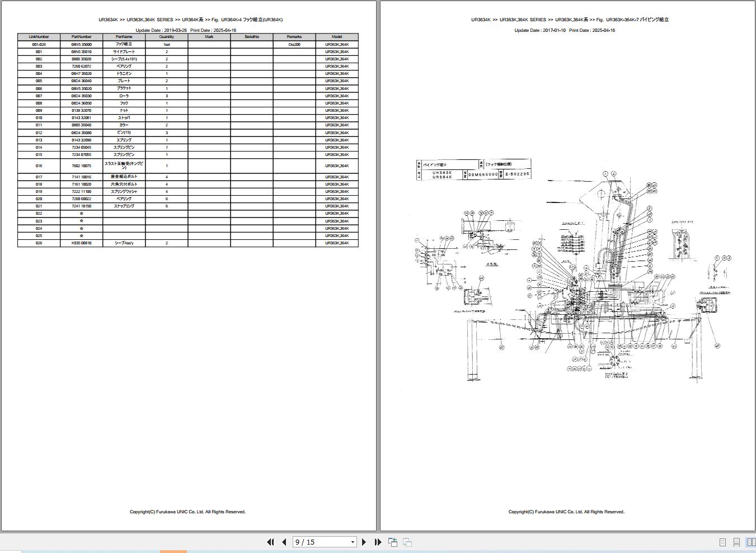Click the E-802235 drawing number label
The image size is (756, 553).
(517, 174)
